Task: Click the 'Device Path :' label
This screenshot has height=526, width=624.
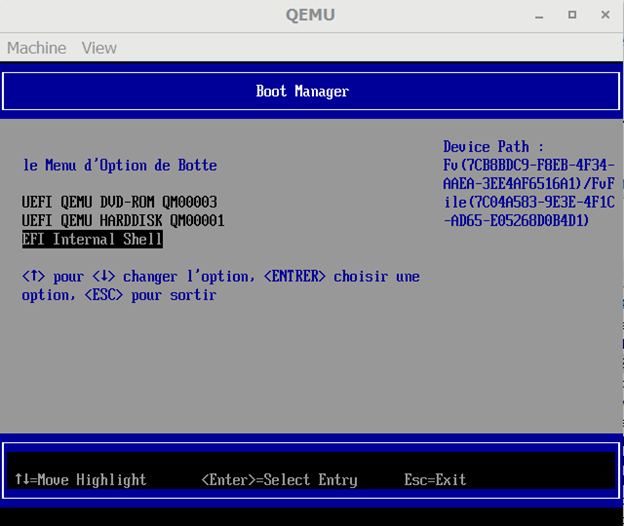Action: [493, 146]
